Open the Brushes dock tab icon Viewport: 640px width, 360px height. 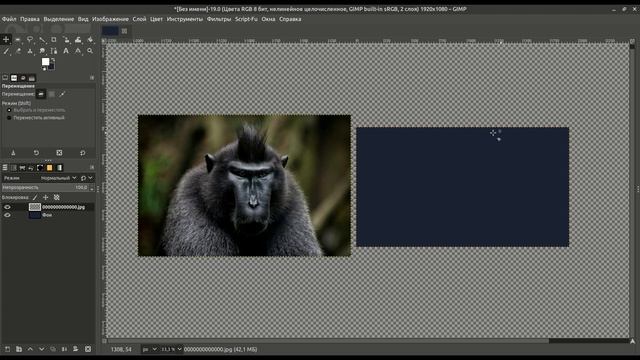pos(40,168)
